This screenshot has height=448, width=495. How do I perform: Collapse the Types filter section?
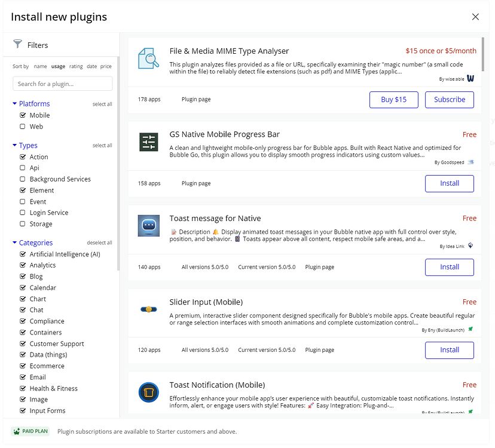pos(15,145)
